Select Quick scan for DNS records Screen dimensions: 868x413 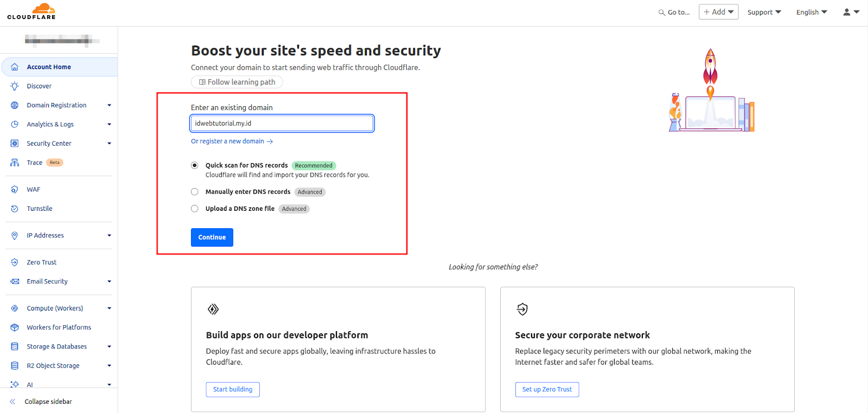tap(195, 165)
